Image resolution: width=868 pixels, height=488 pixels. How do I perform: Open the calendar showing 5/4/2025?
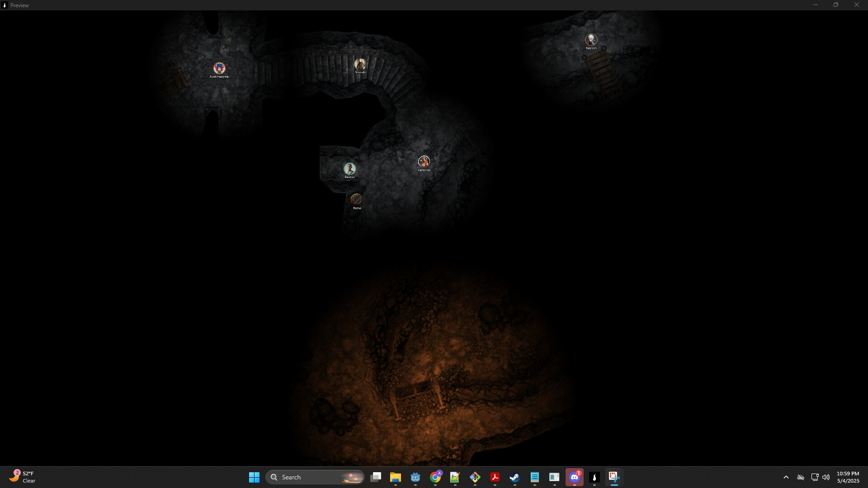tap(848, 477)
